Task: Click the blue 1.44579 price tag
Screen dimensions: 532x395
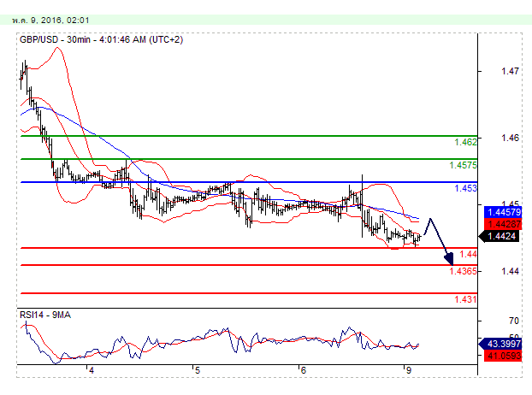Action: click(503, 213)
